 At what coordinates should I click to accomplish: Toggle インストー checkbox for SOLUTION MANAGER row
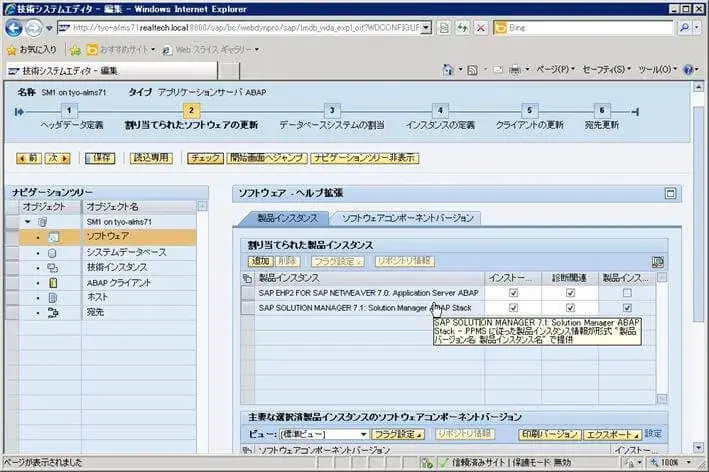(513, 308)
